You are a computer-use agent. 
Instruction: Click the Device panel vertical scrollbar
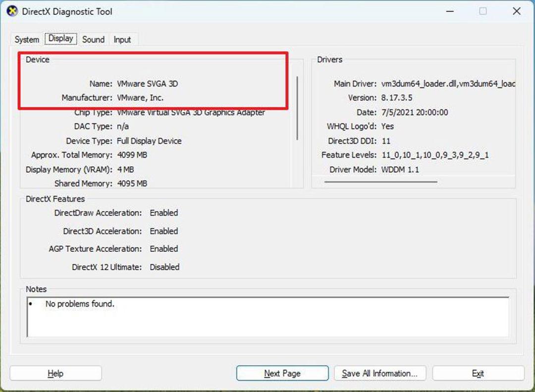click(297, 108)
